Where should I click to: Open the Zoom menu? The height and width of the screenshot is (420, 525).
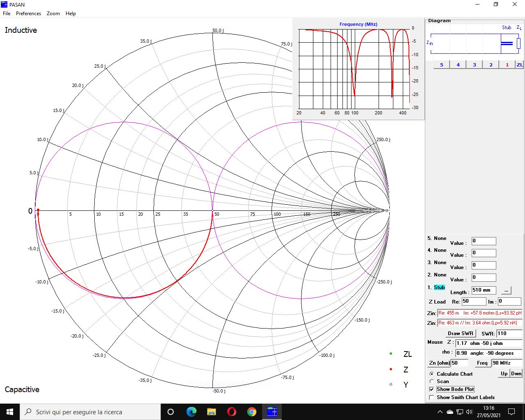(53, 14)
